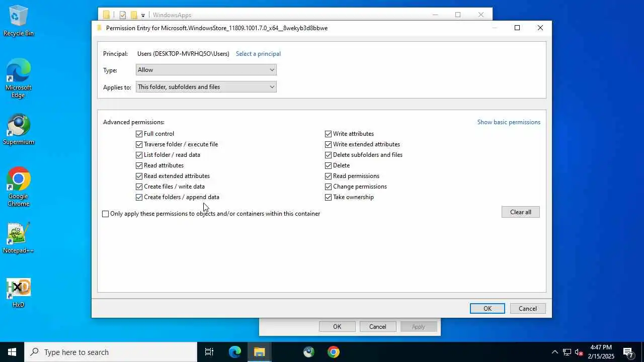The width and height of the screenshot is (644, 362).
Task: Uncheck the Full control checkbox
Action: point(139,134)
